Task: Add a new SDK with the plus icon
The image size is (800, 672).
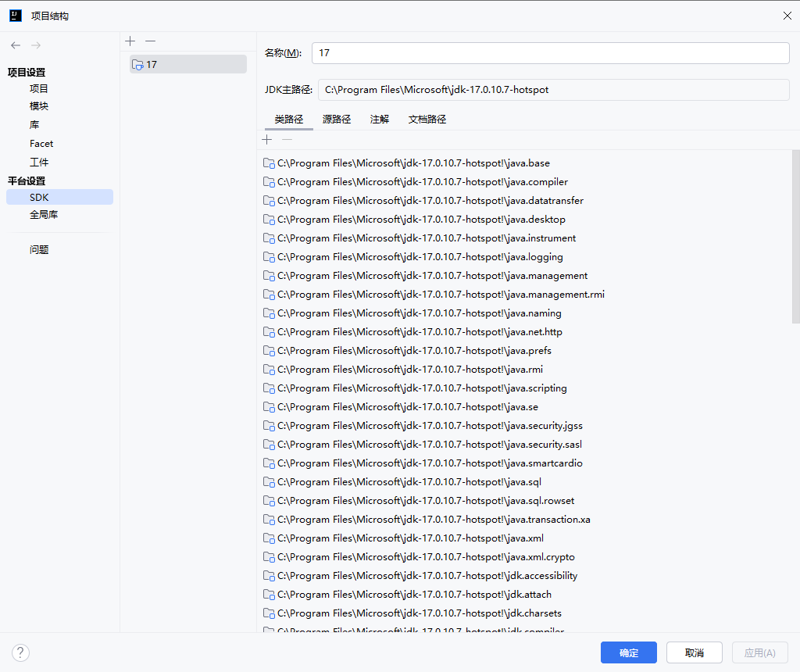Action: 130,41
